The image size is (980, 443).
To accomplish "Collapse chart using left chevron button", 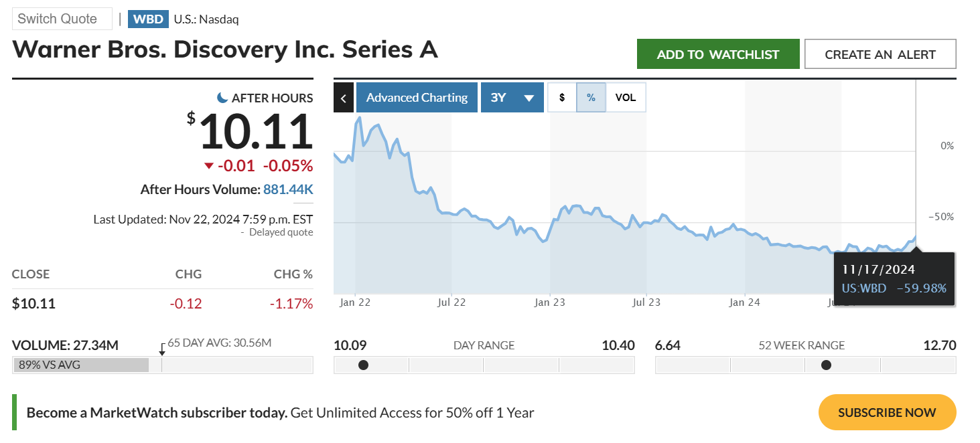I will [x=343, y=98].
